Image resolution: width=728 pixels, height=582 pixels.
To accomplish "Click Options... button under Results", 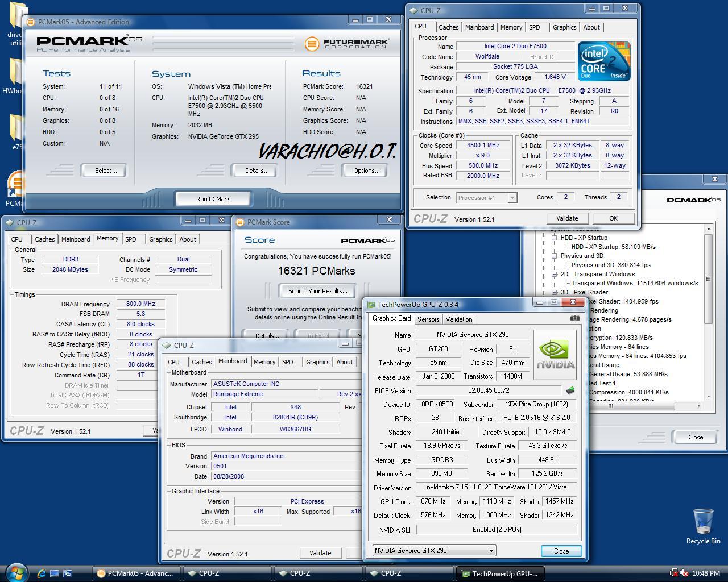I will click(366, 171).
